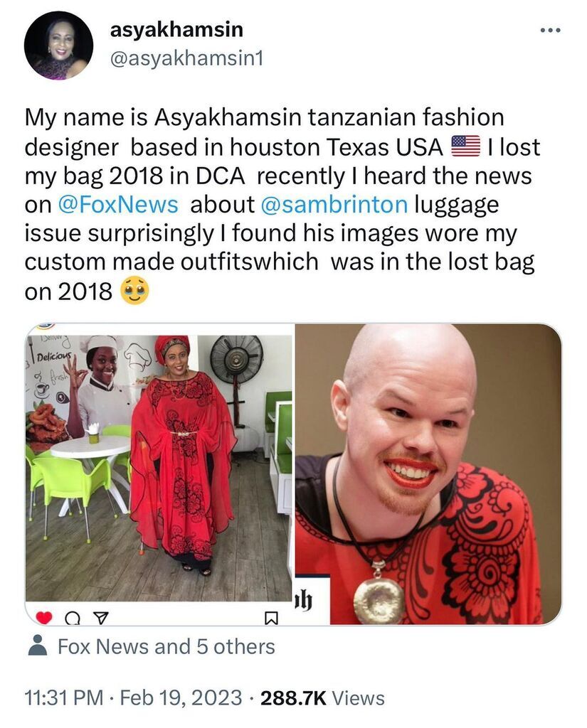Open the @FoxNews mention link
Viewport: 587px width, 728px height.
tap(118, 204)
